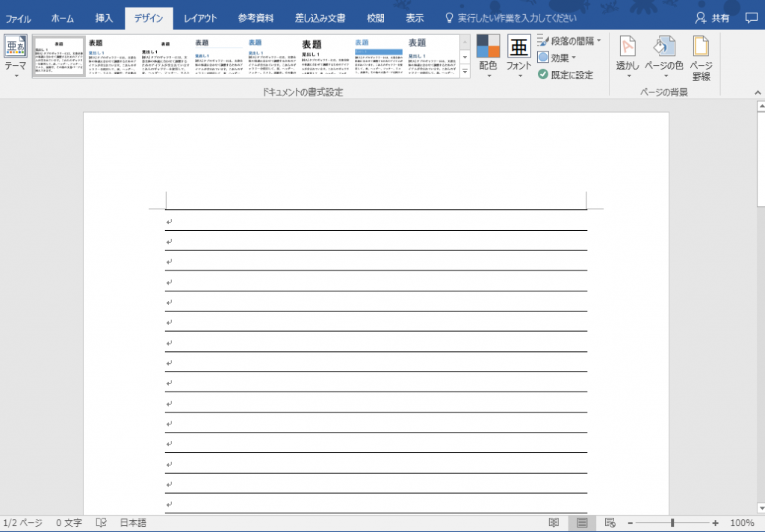
Task: Click the 100% zoom level
Action: (x=742, y=523)
